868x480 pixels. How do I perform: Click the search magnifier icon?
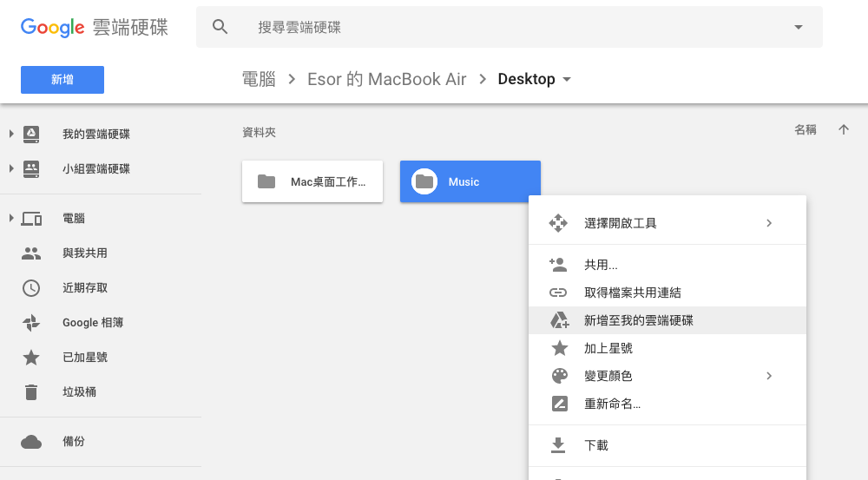[220, 27]
